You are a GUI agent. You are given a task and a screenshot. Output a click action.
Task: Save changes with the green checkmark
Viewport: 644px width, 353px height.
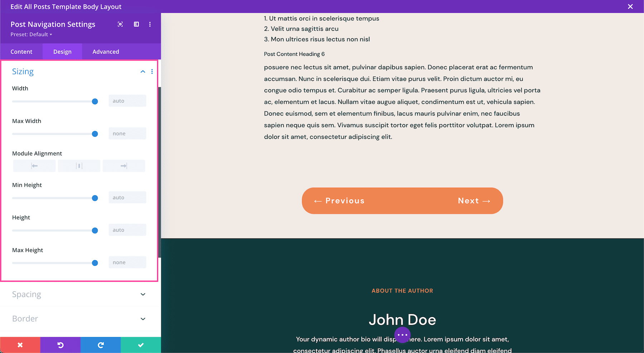pyautogui.click(x=141, y=345)
